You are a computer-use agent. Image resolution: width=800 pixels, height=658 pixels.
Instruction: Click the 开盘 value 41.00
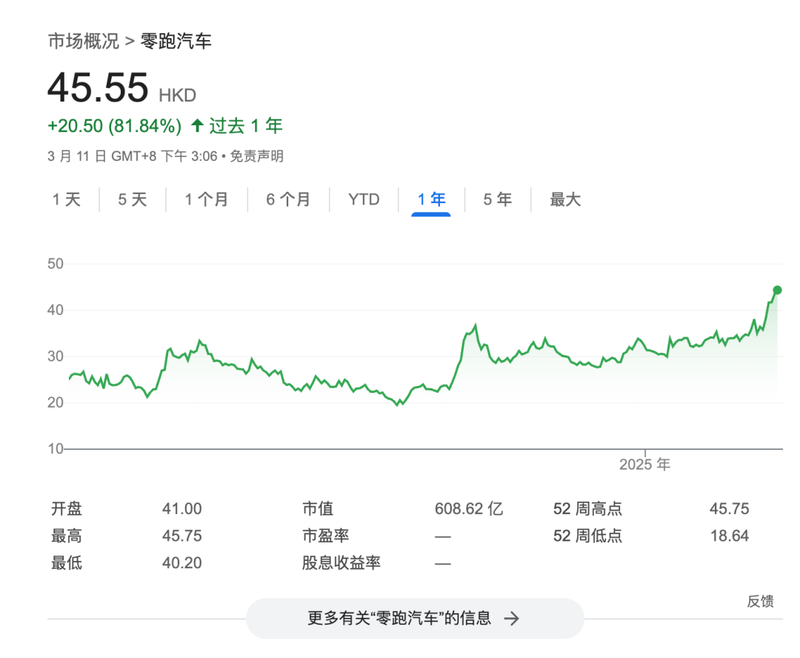(182, 509)
